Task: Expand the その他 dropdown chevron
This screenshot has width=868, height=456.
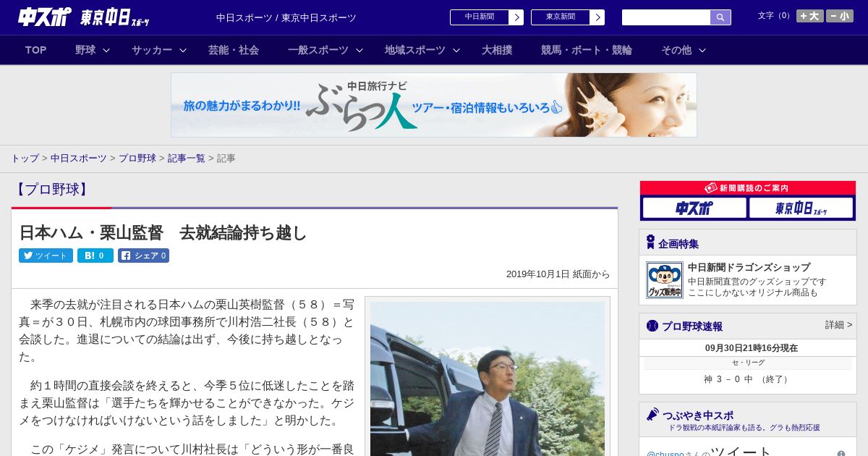Action: pyautogui.click(x=702, y=50)
